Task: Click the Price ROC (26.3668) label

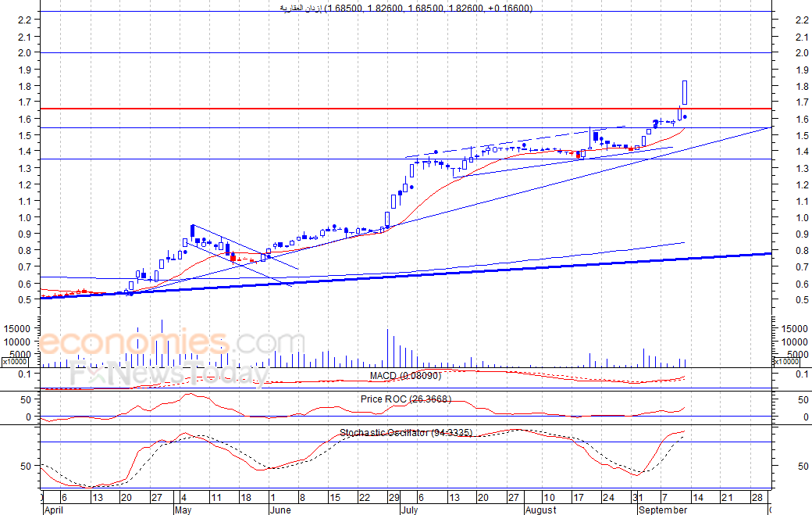Action: (405, 399)
